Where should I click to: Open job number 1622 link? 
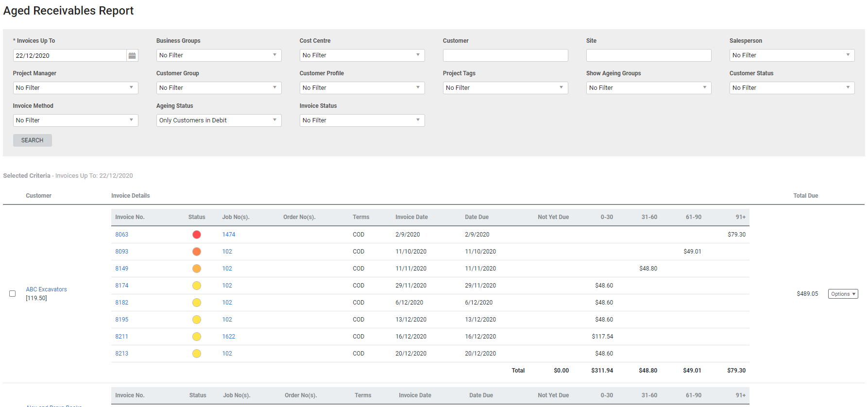coord(229,337)
